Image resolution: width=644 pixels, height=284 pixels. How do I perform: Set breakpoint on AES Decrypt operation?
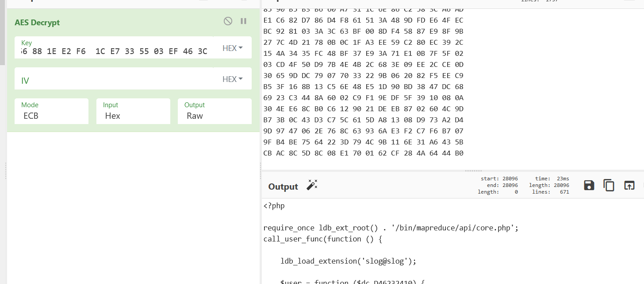pos(243,21)
